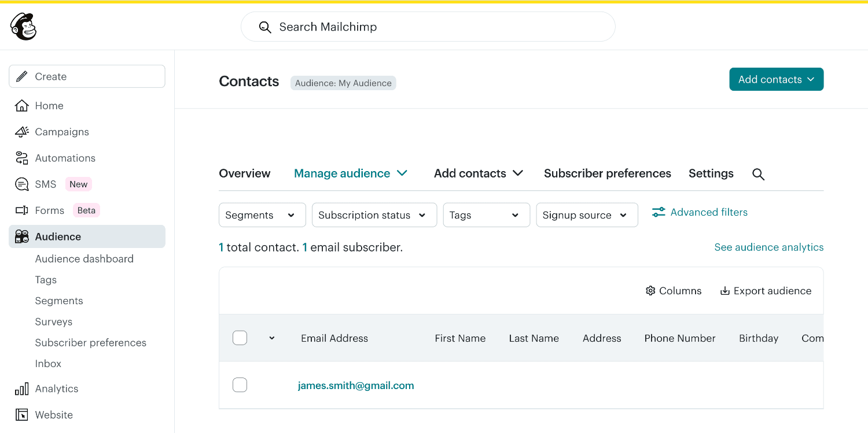Click the Campaigns megaphone icon
This screenshot has height=433, width=868.
[22, 132]
